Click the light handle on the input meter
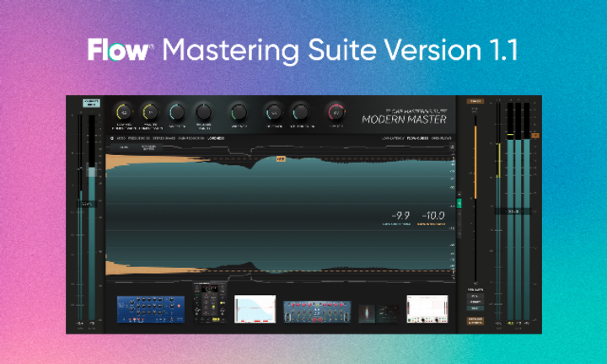The height and width of the screenshot is (364, 607). coord(92,172)
